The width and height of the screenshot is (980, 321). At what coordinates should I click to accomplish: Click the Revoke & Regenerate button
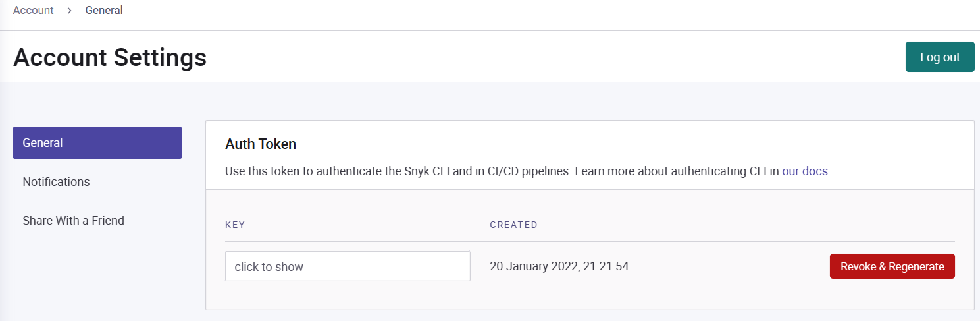tap(892, 266)
